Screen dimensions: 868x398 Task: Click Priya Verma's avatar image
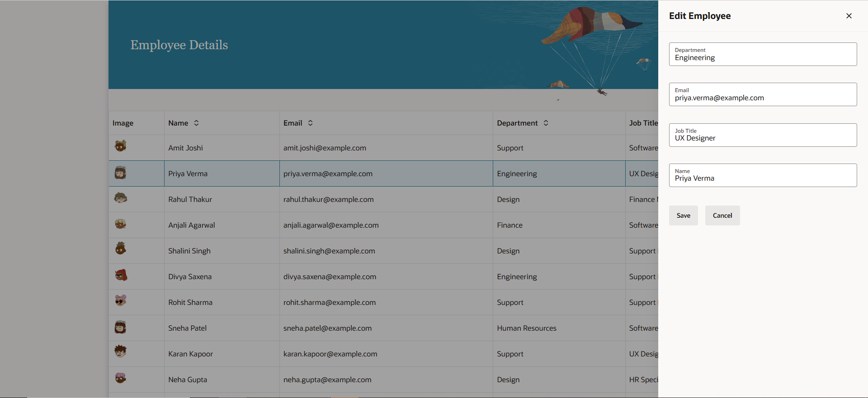click(120, 173)
